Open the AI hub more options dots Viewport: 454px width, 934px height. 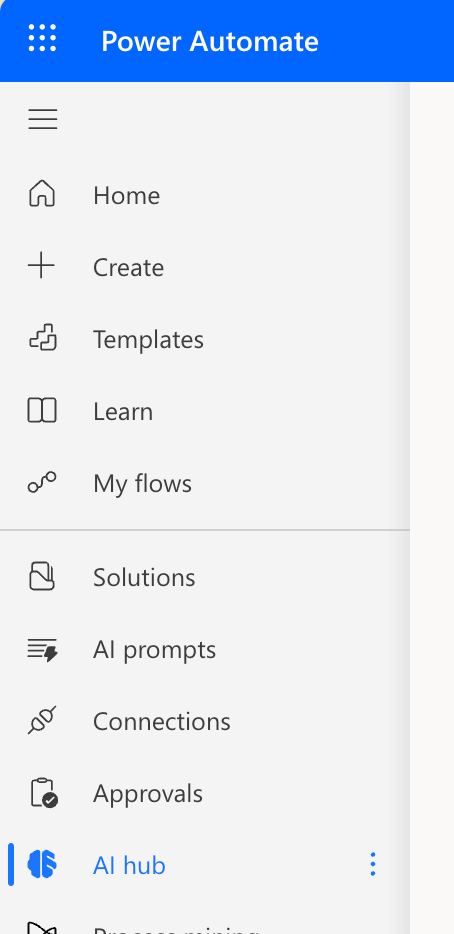pos(372,864)
